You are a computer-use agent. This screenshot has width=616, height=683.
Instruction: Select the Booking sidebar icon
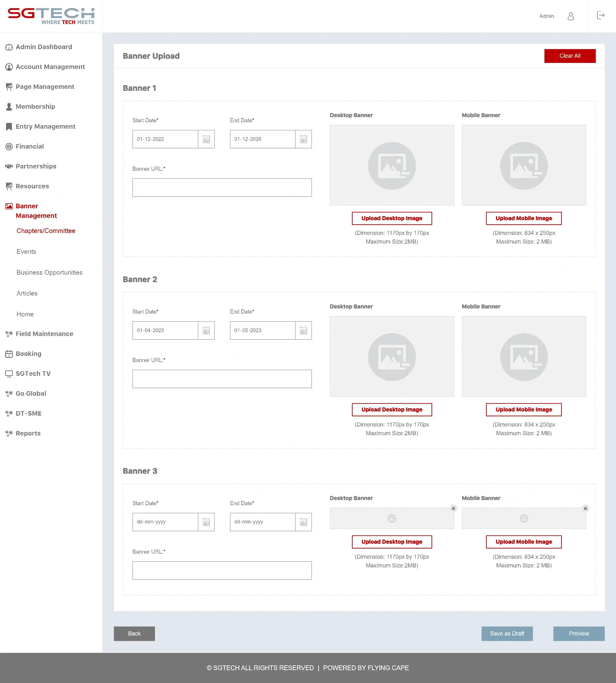[9, 353]
